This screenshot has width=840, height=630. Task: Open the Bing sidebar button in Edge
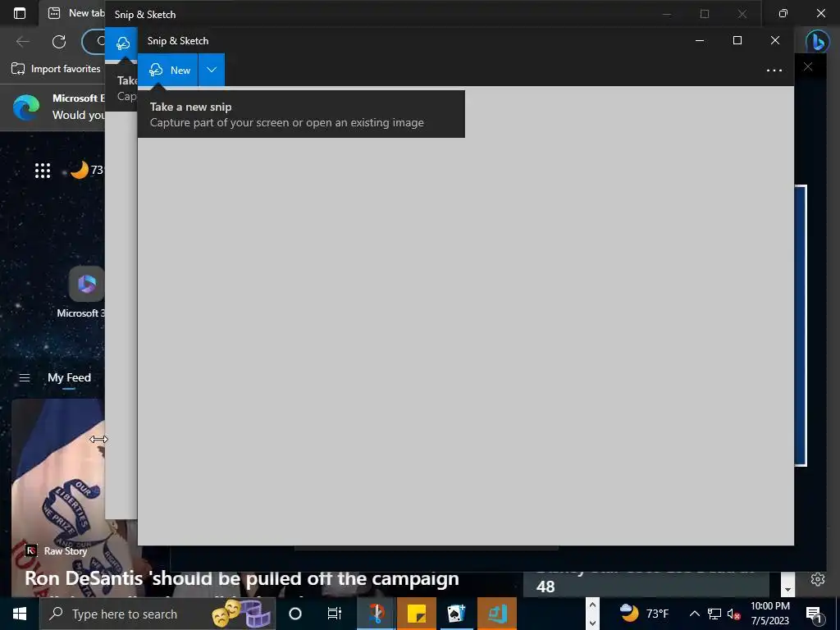click(818, 41)
